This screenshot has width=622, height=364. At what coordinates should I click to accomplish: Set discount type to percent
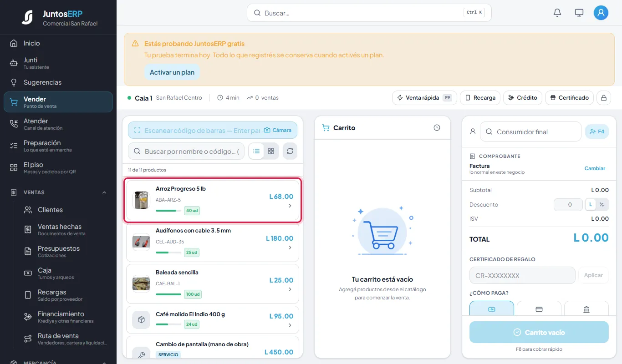pyautogui.click(x=602, y=205)
